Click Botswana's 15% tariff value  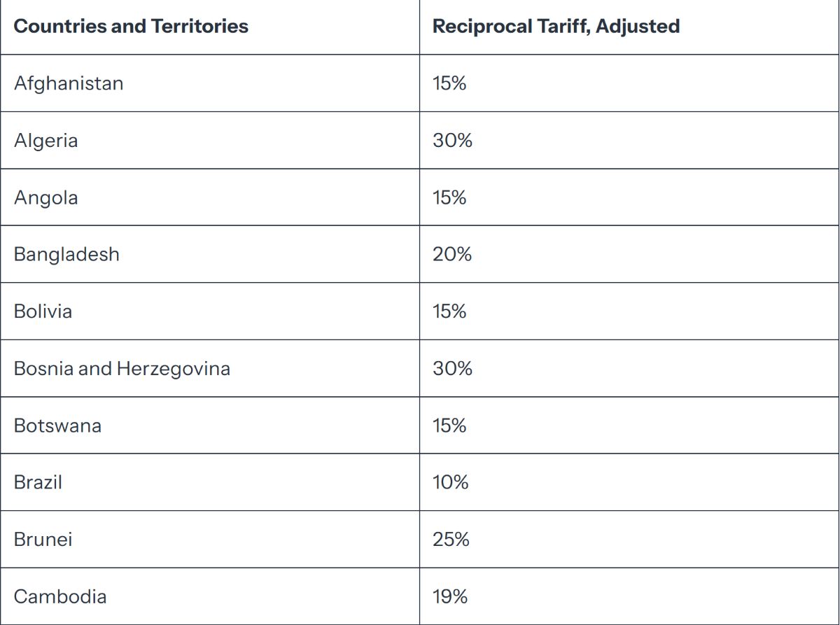tap(449, 426)
